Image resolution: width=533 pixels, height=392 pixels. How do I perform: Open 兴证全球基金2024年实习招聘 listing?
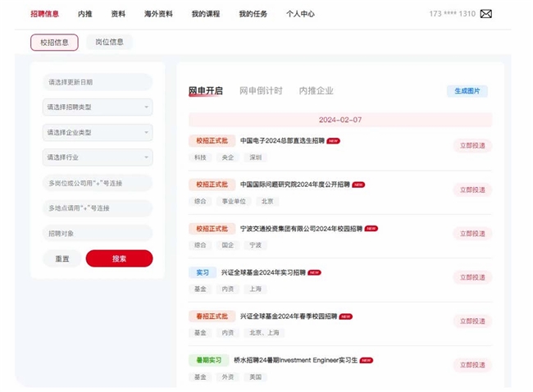[272, 272]
